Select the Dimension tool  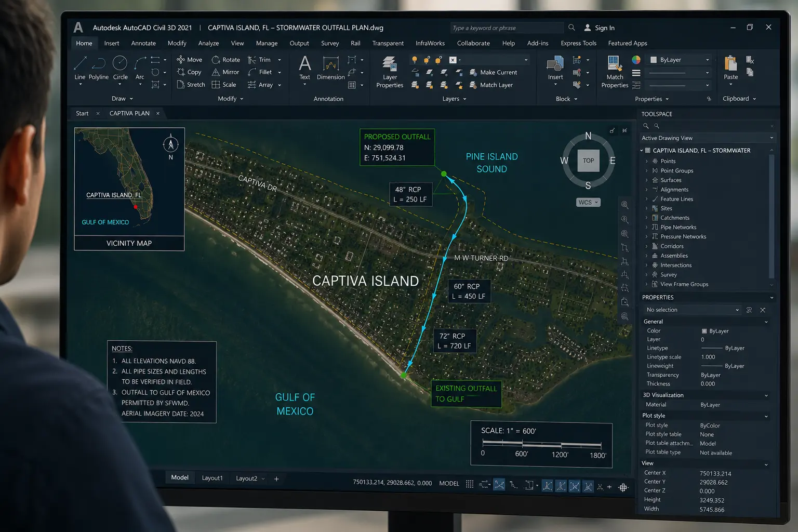[331, 68]
